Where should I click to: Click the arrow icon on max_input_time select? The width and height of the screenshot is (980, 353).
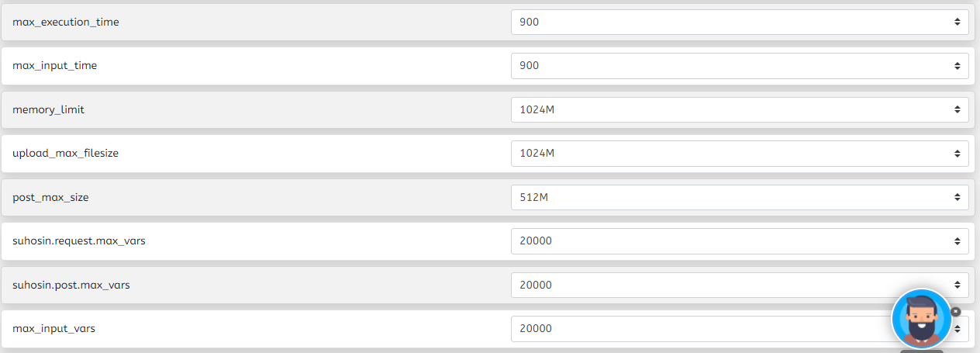point(958,66)
